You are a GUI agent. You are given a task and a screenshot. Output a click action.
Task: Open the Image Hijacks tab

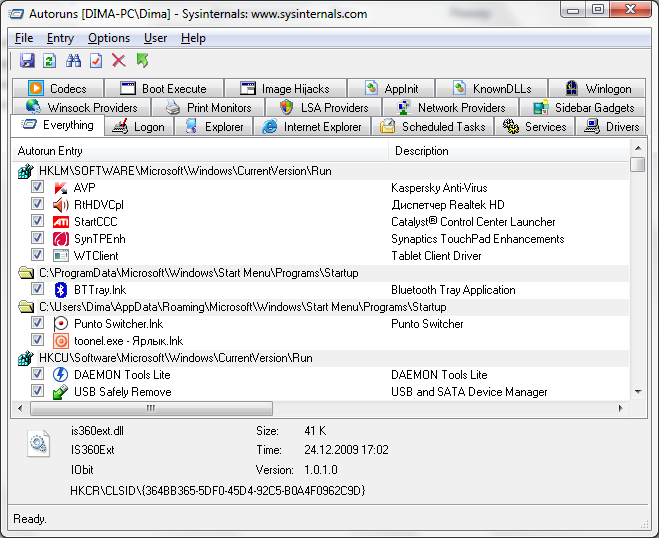pos(285,89)
